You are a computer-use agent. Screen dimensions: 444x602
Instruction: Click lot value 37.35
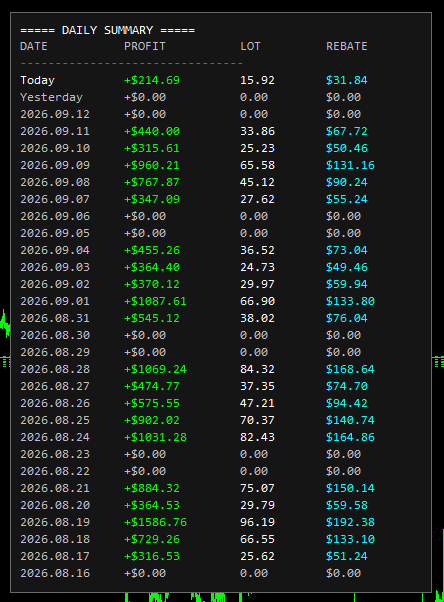pos(257,386)
